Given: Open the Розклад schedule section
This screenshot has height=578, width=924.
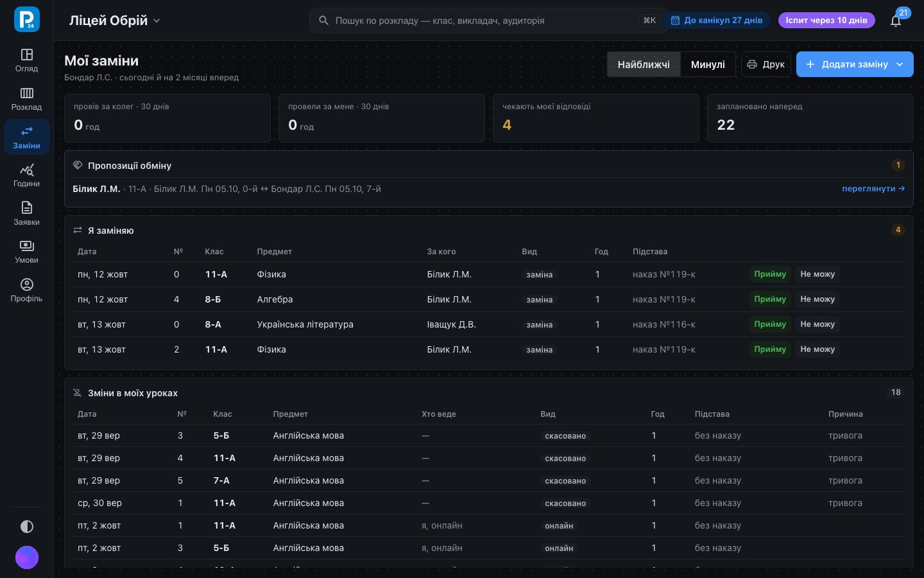Looking at the screenshot, I should point(26,99).
